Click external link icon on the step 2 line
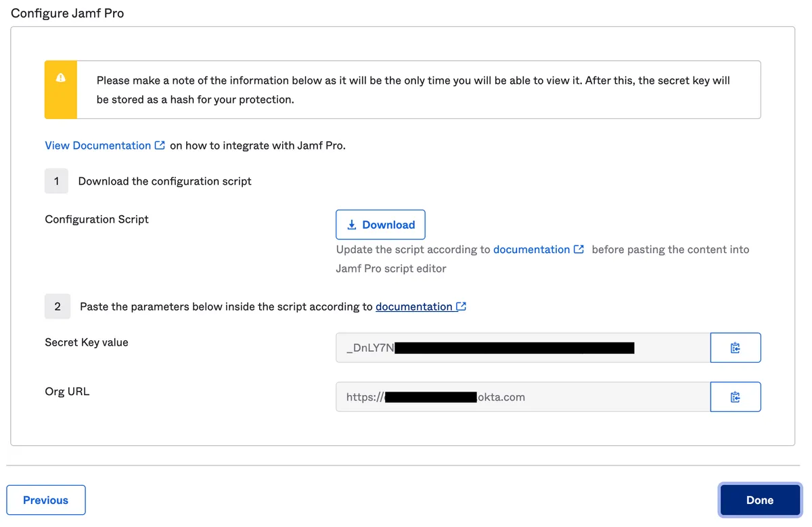This screenshot has width=812, height=527. pos(461,306)
